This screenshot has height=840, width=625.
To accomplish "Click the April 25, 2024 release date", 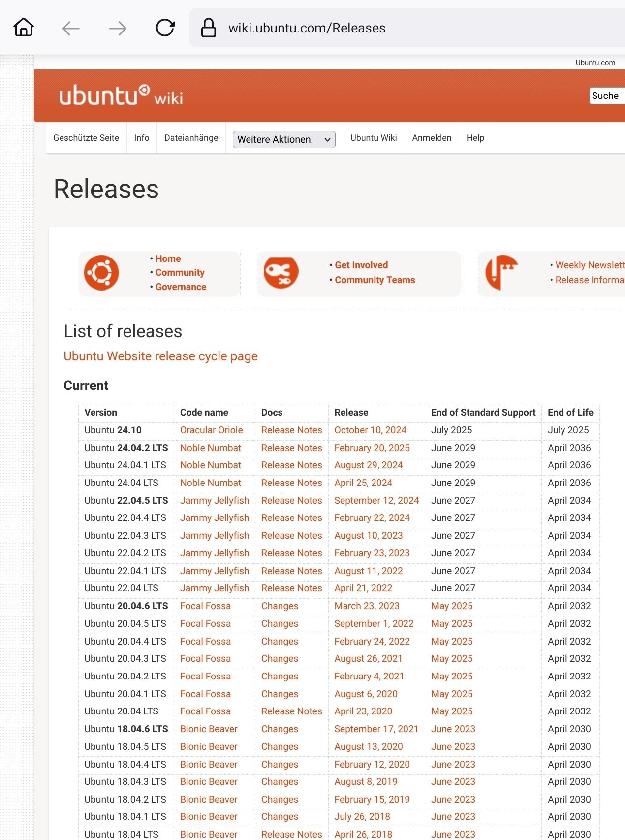I will 363,483.
